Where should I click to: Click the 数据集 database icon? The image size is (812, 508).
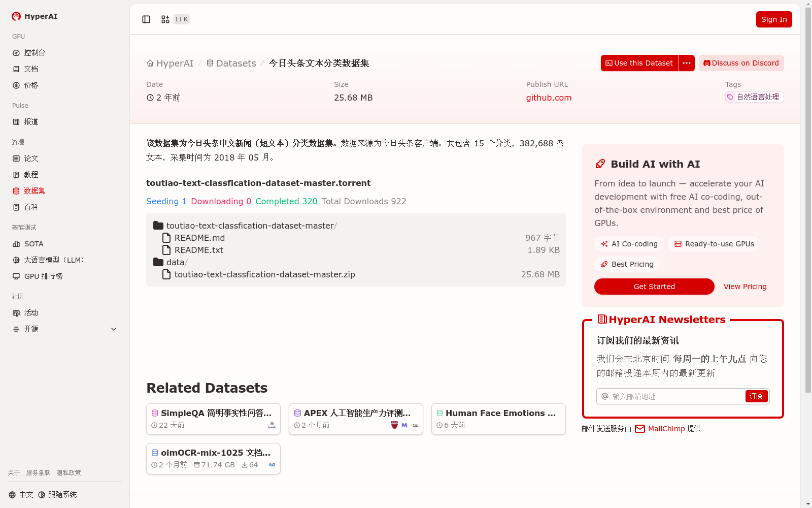point(16,191)
